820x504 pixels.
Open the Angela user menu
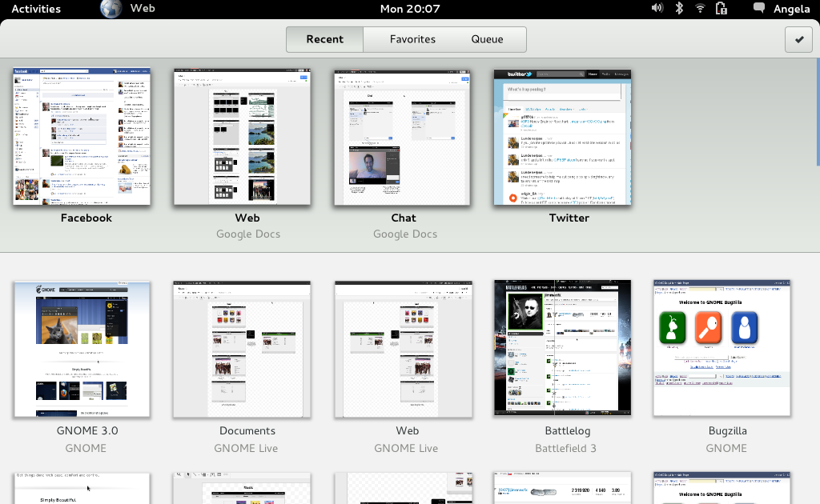click(790, 9)
